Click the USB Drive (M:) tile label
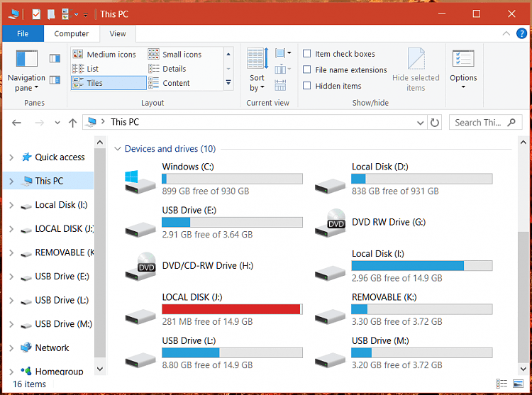The width and height of the screenshot is (532, 395). coord(380,341)
